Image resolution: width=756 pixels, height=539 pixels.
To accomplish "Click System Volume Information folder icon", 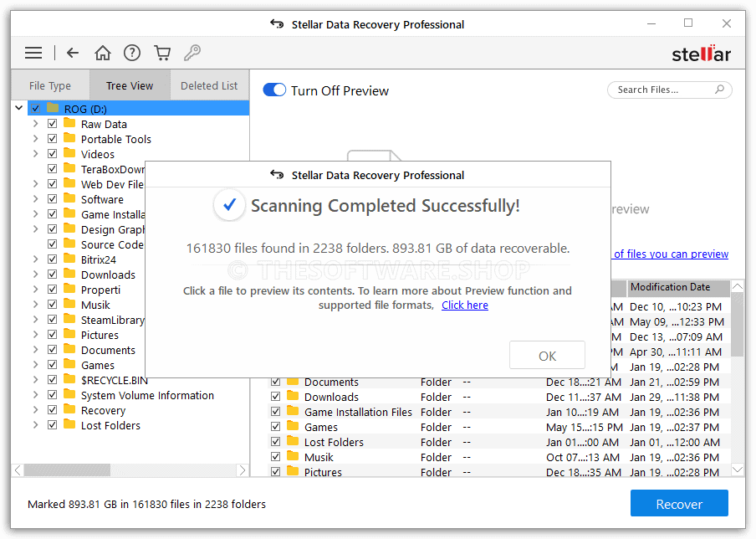I will click(70, 395).
